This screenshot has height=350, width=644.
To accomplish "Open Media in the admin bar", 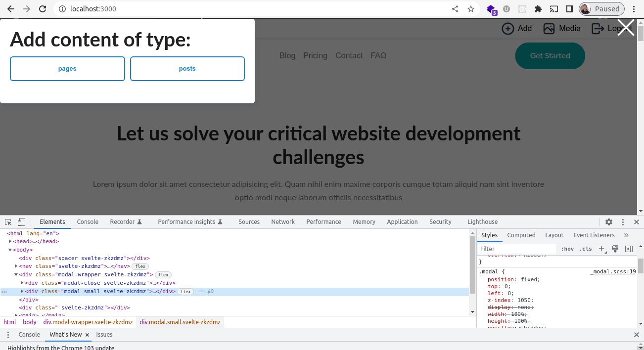I will (562, 29).
